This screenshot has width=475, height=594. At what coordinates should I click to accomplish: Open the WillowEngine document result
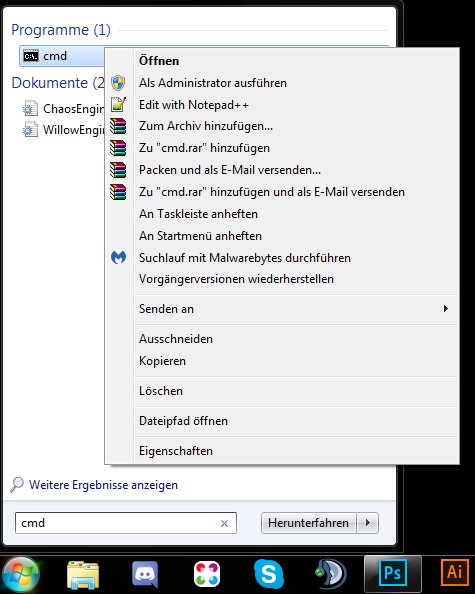point(63,130)
